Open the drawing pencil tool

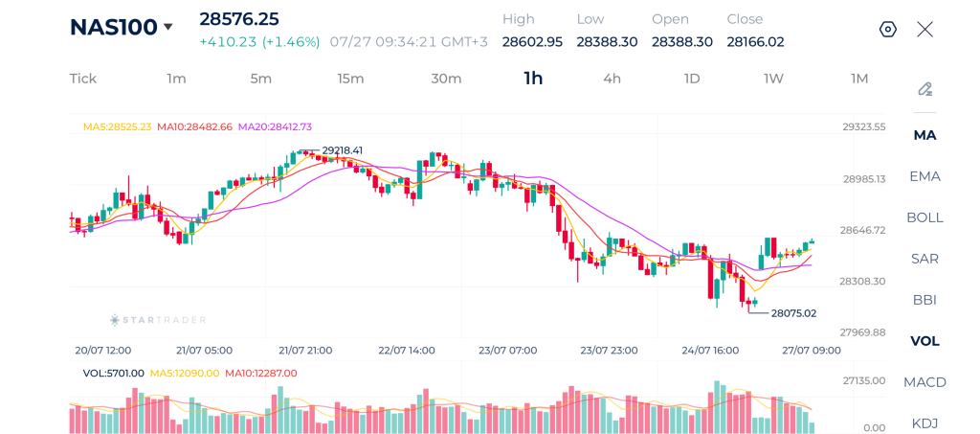click(925, 89)
